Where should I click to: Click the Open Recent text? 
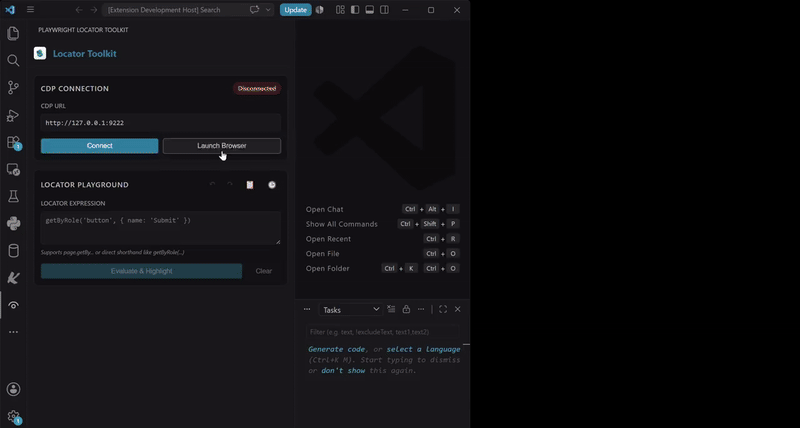pyautogui.click(x=329, y=239)
